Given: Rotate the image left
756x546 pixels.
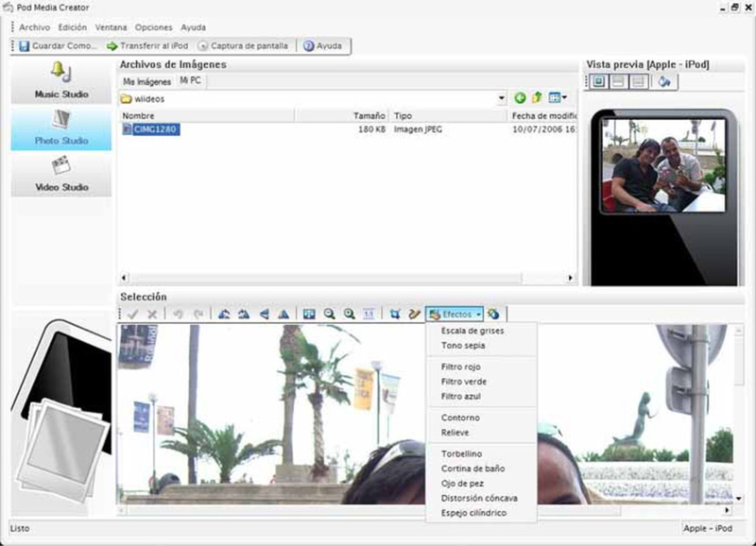Looking at the screenshot, I should pyautogui.click(x=224, y=315).
